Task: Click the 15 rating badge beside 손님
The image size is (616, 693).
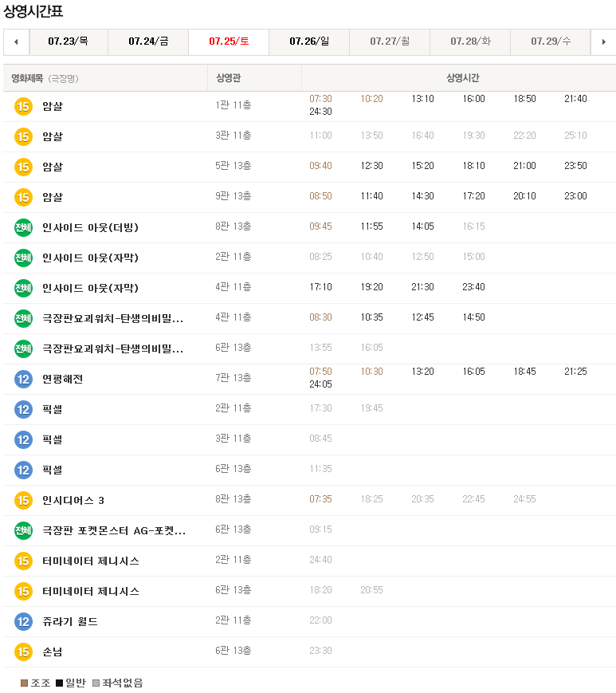Action: [23, 652]
